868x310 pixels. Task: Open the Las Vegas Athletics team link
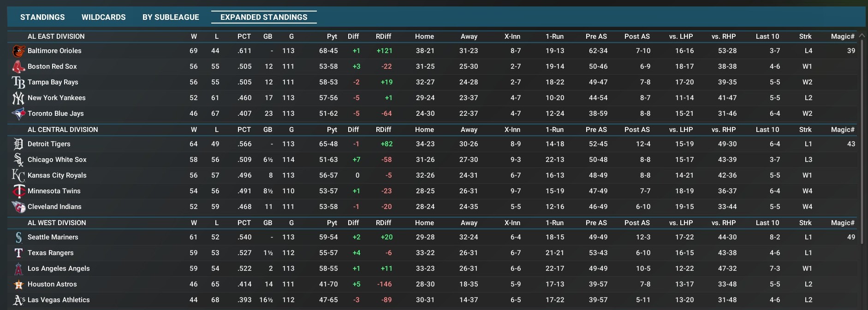tap(59, 300)
